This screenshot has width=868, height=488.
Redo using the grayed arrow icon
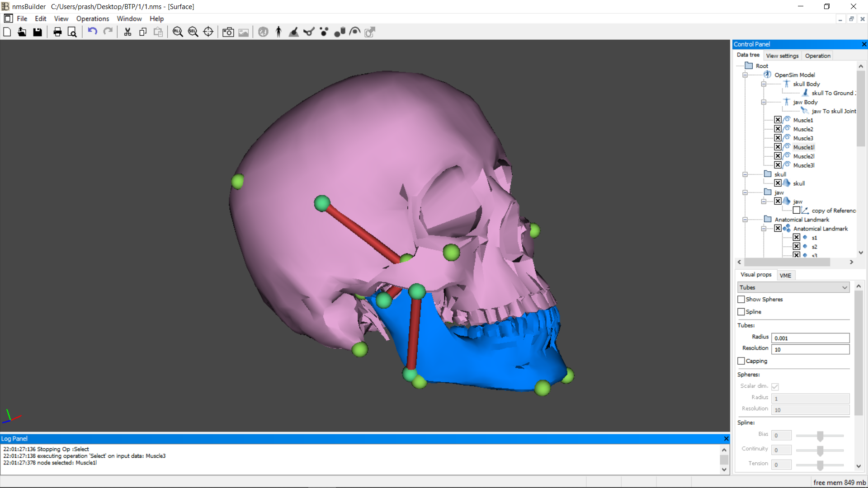[108, 32]
